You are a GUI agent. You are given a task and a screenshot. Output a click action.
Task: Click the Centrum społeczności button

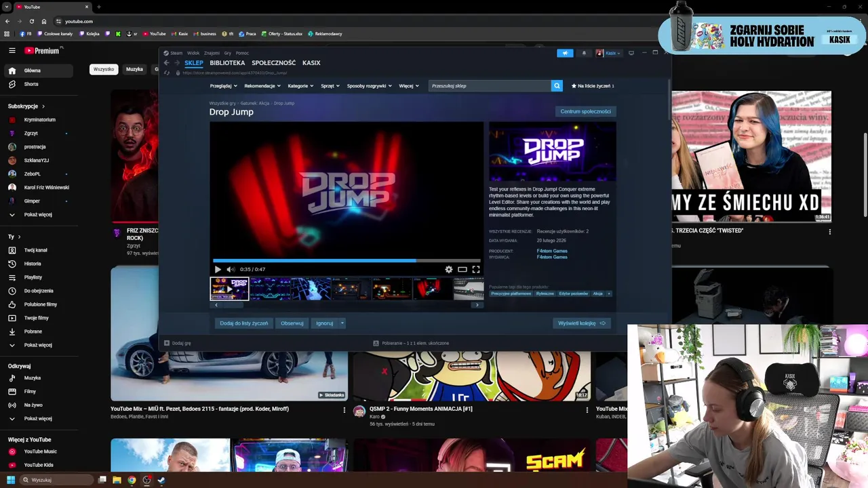[x=585, y=111]
